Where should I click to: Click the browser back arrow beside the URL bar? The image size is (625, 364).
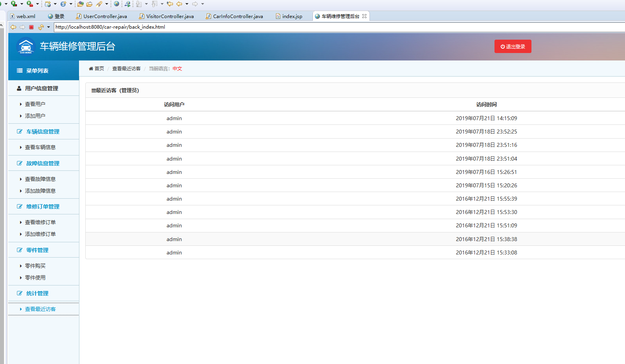[x=13, y=27]
